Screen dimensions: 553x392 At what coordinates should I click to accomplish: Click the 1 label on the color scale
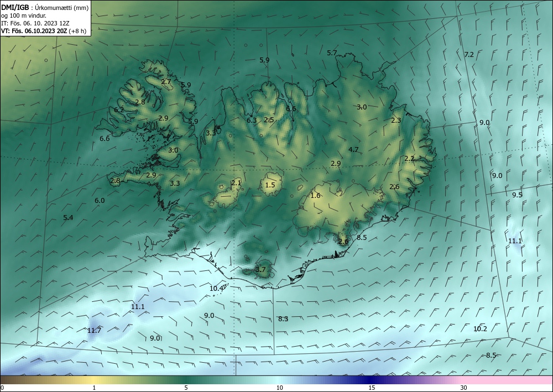94,388
